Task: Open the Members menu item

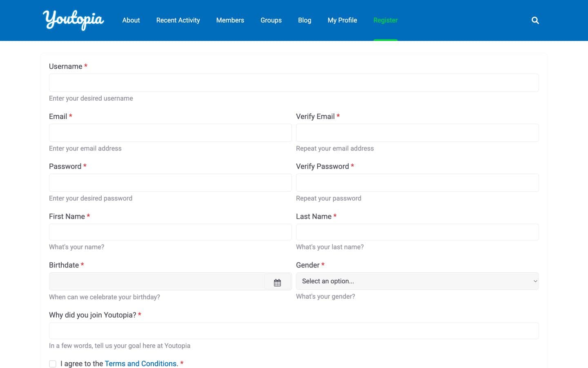Action: [x=230, y=20]
